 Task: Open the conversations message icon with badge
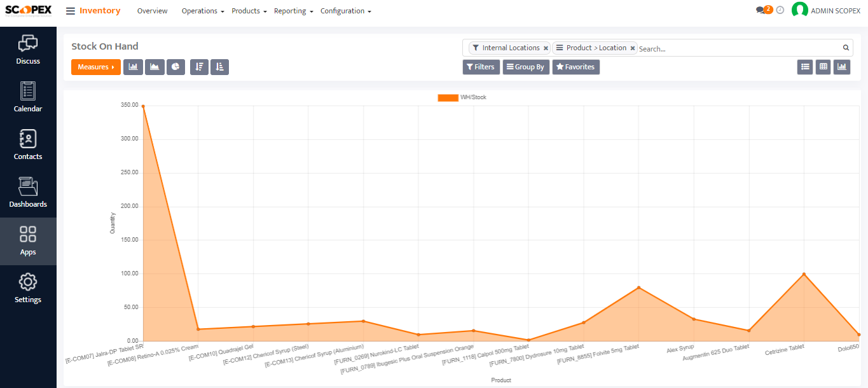click(x=764, y=10)
